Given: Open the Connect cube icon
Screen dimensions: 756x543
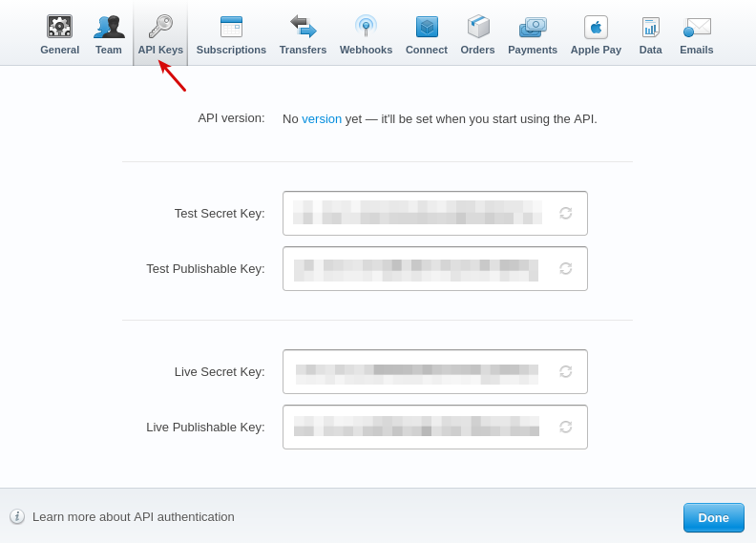Looking at the screenshot, I should pos(427,27).
